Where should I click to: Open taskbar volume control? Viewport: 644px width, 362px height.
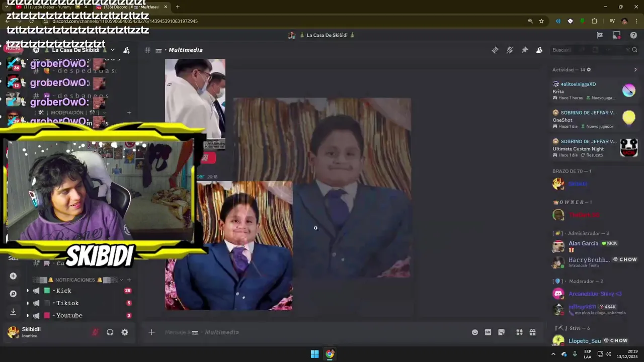[608, 354]
